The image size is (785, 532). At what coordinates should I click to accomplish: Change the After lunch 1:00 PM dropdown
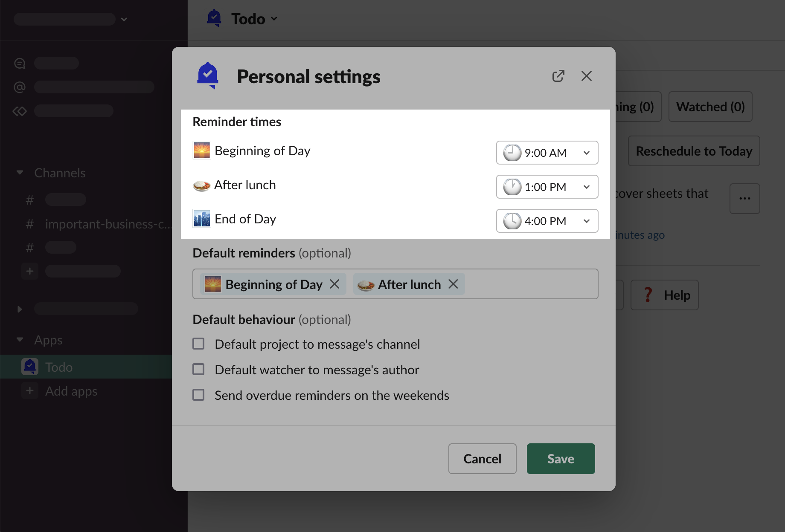tap(547, 187)
